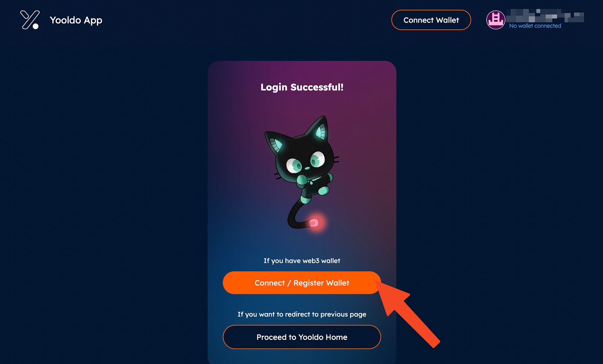Open the pixel-art profile avatar

click(496, 20)
